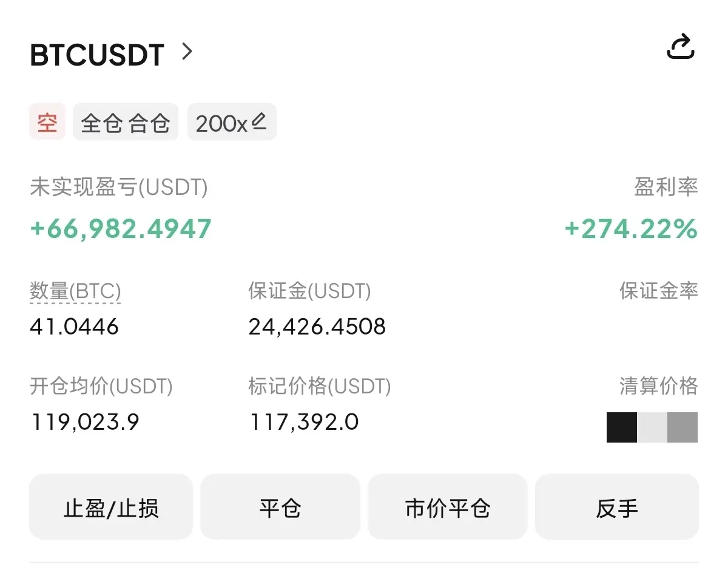Screen dimensions: 728x564
Task: Tap the margin amount 24,426.4508
Action: [317, 327]
